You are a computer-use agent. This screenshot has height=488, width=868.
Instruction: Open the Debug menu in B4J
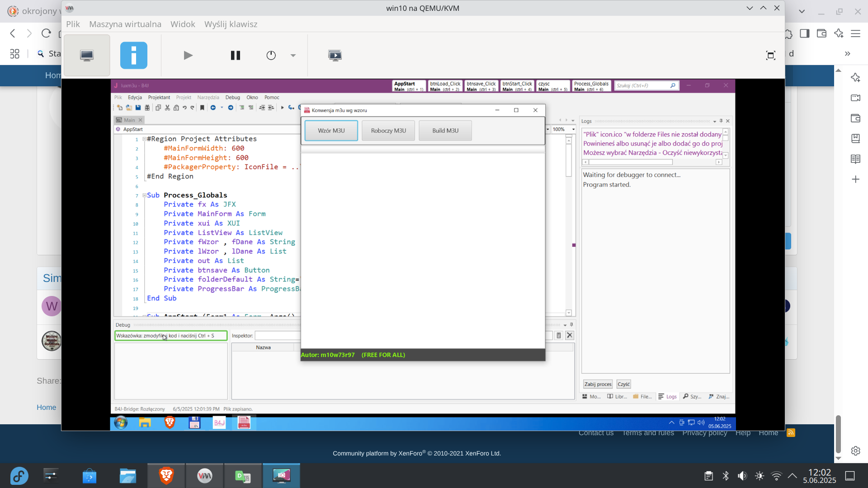point(233,97)
